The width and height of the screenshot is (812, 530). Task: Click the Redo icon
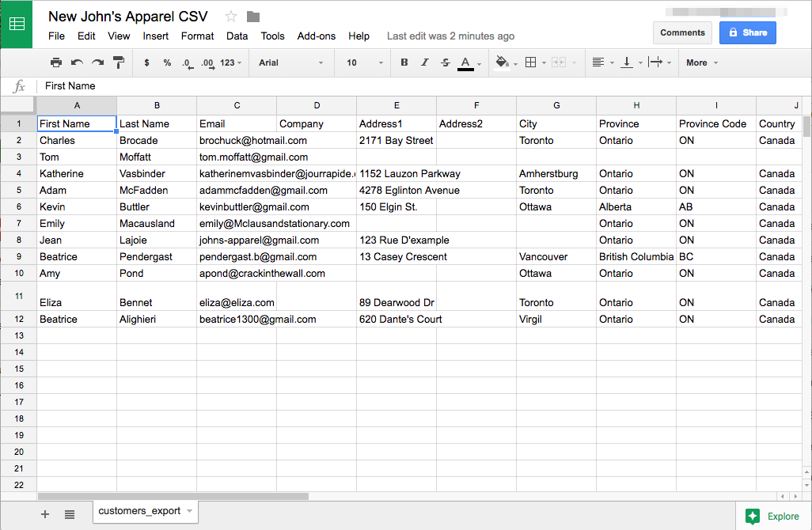click(x=96, y=62)
